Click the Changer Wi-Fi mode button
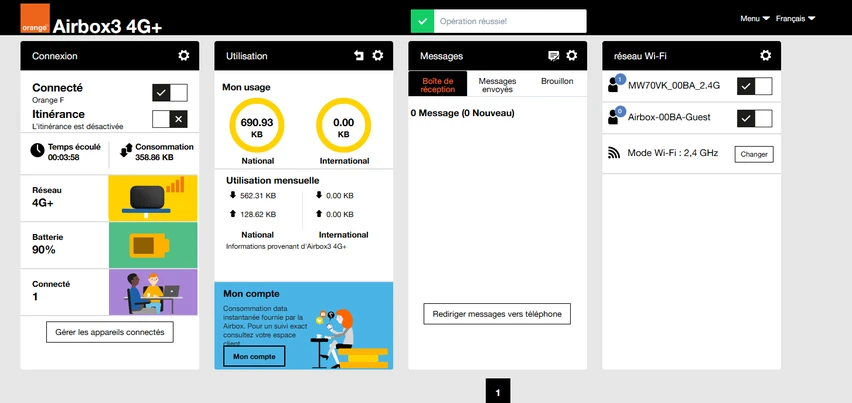Screen dimensions: 852x403 [754, 154]
